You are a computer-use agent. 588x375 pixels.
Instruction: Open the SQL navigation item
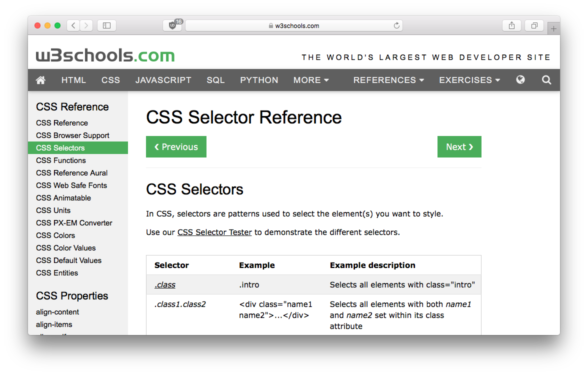click(x=215, y=80)
